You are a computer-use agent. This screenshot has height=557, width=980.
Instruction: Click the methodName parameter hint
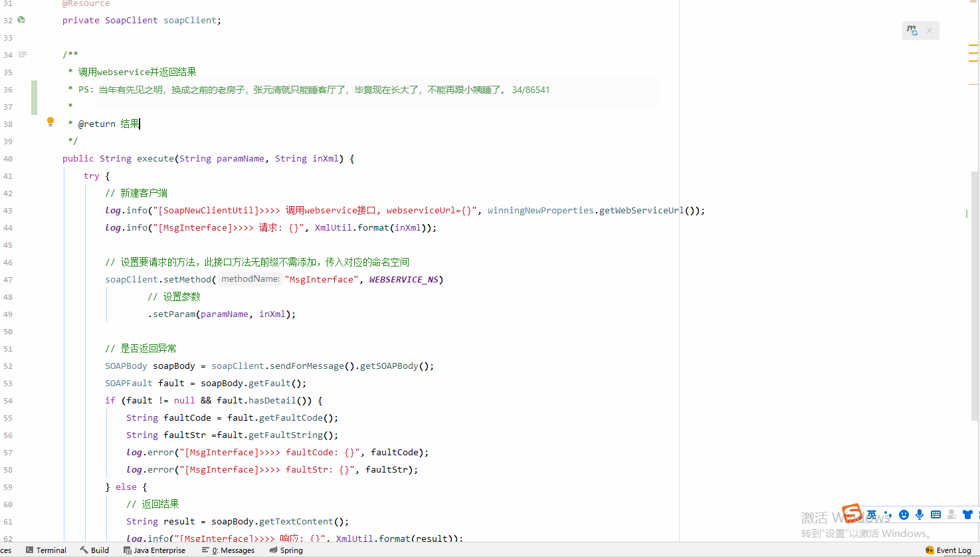pos(250,279)
